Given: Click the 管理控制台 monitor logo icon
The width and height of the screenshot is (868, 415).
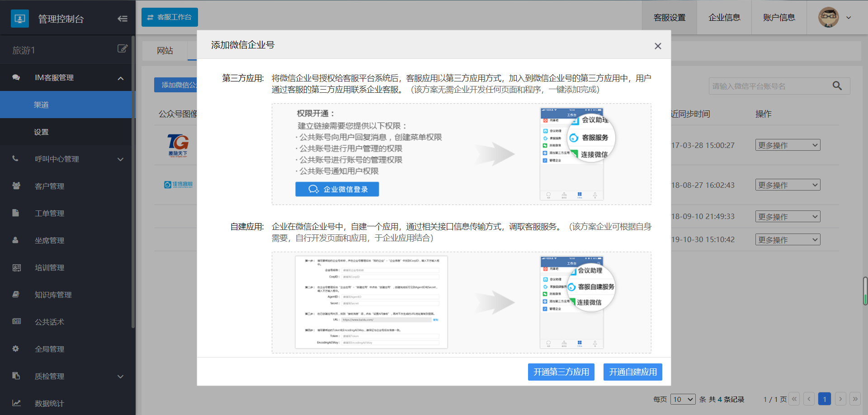Looking at the screenshot, I should click(19, 19).
